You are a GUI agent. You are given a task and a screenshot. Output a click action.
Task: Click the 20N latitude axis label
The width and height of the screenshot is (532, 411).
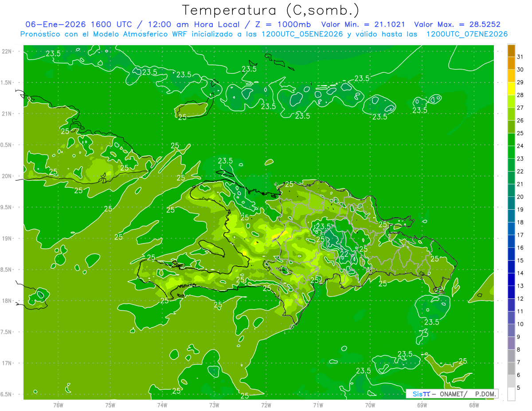[7, 176]
